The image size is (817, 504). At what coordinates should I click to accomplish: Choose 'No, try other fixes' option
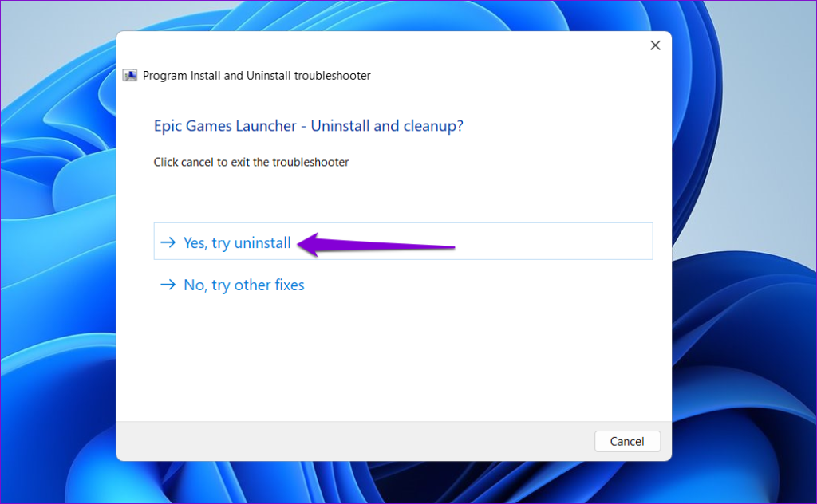(232, 285)
